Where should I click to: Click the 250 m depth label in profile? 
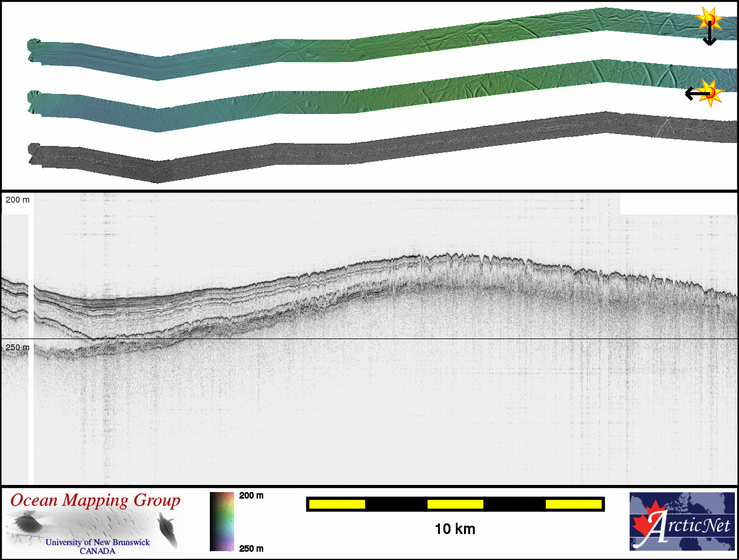tap(17, 347)
